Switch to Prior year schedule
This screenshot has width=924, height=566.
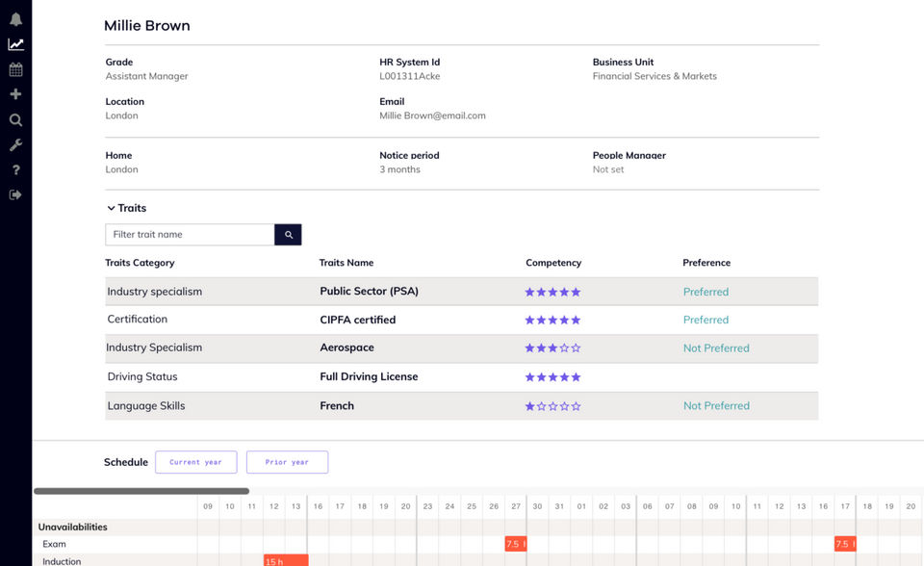287,462
